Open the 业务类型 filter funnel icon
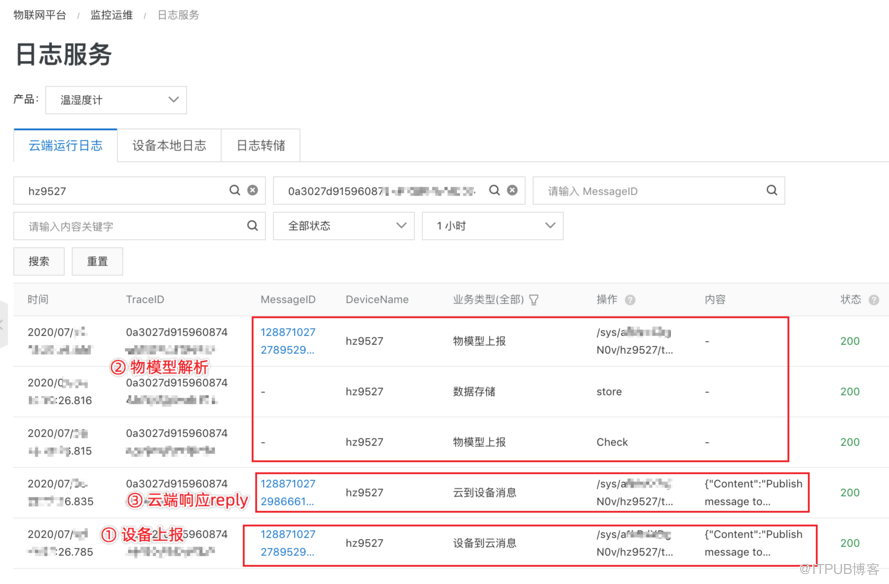Viewport: 889px width, 584px height. point(534,300)
